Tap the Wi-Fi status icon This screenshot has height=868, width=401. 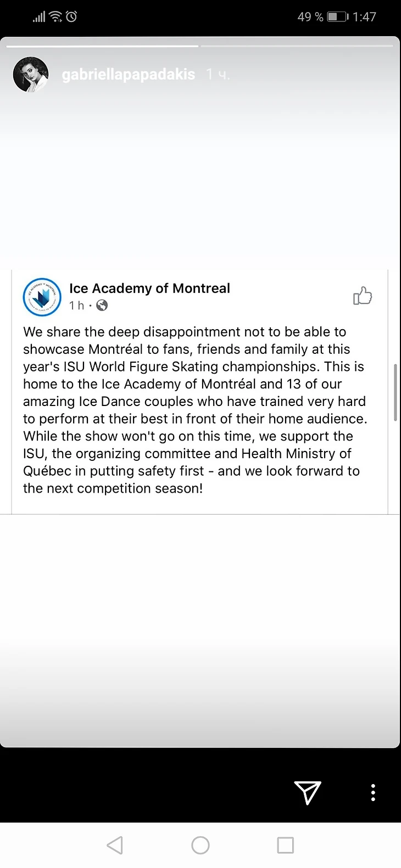pos(55,17)
